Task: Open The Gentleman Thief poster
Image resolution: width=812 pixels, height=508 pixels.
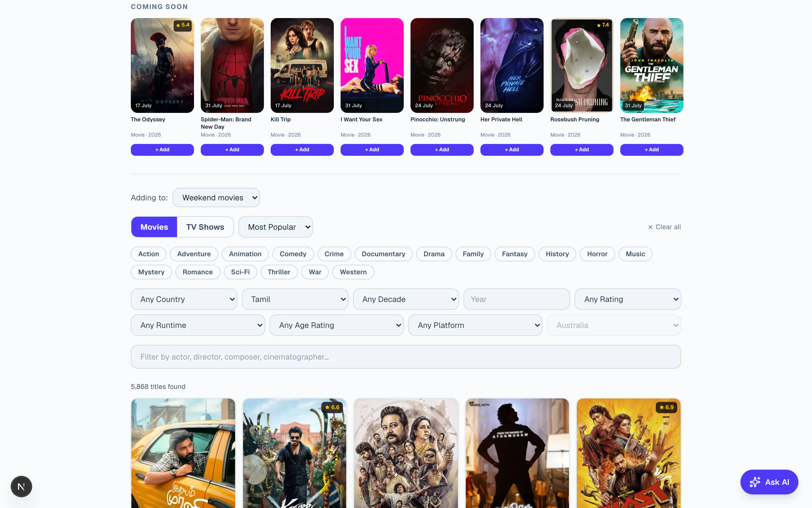Action: [652, 65]
